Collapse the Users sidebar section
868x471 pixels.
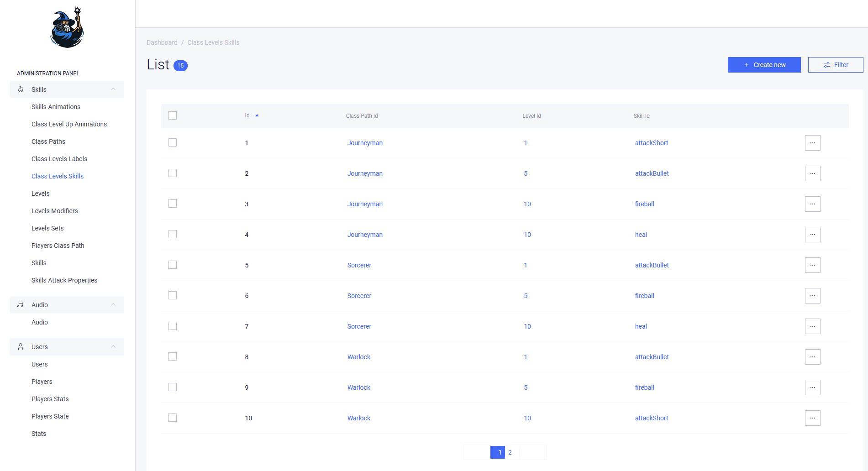tap(113, 347)
